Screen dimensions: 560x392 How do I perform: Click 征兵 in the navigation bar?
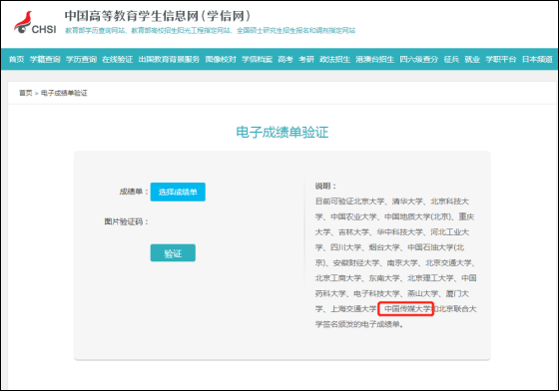tap(451, 59)
